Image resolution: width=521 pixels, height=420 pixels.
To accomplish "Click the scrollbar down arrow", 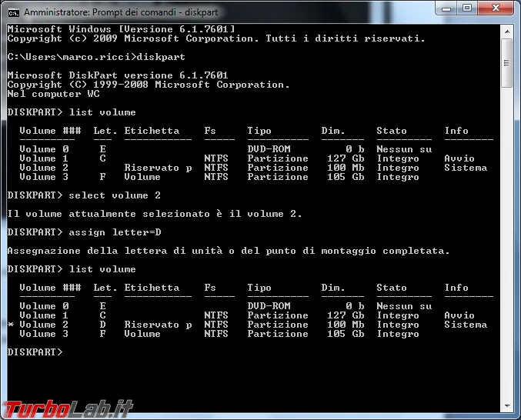I will point(507,405).
